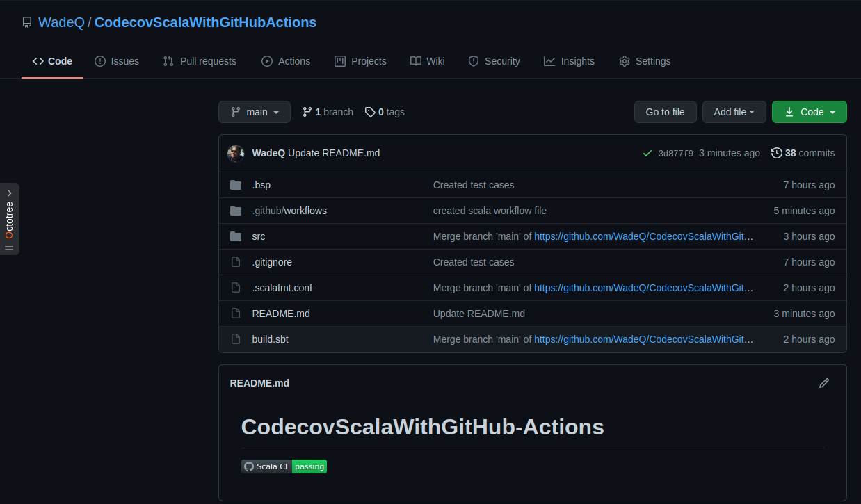Image resolution: width=861 pixels, height=504 pixels.
Task: Click the commit history clock icon
Action: [777, 153]
